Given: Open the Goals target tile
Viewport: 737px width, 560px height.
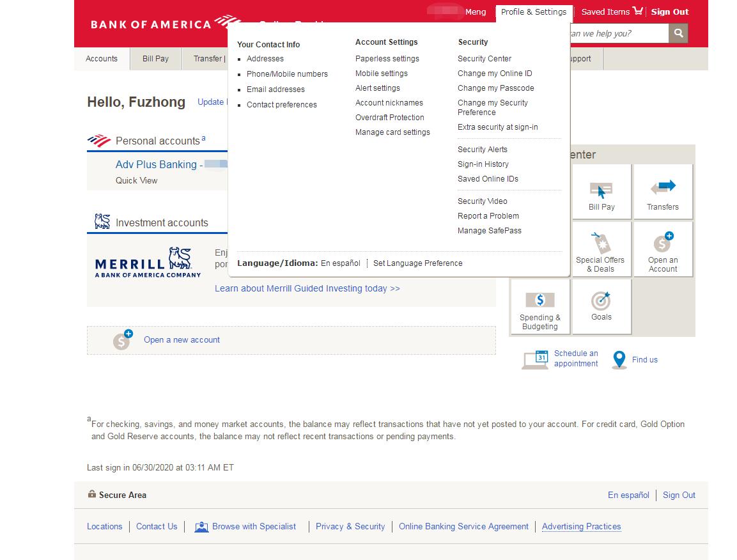Looking at the screenshot, I should click(601, 307).
